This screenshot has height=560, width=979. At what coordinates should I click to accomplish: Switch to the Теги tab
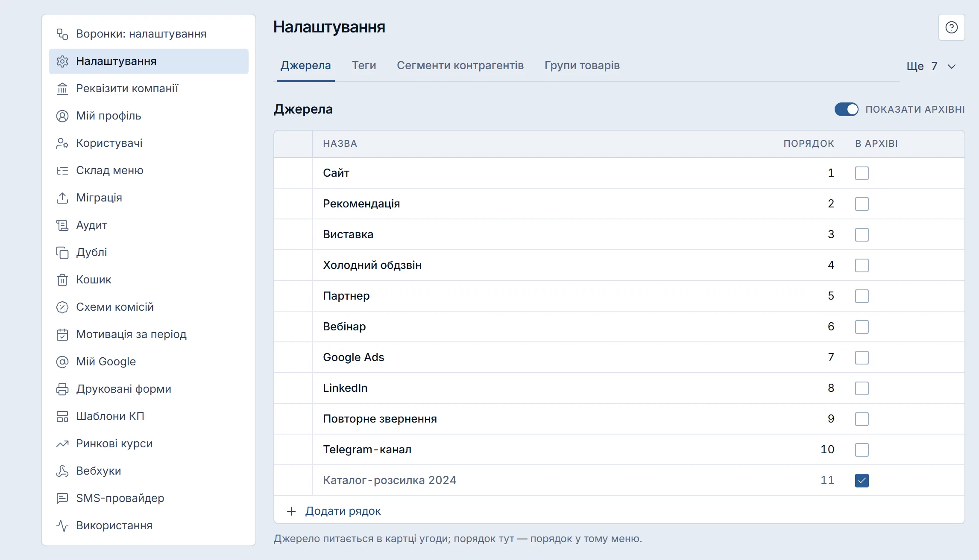point(364,65)
